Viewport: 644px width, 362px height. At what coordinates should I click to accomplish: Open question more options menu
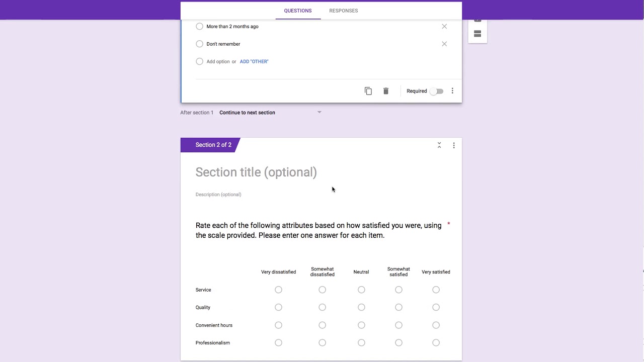pyautogui.click(x=452, y=91)
